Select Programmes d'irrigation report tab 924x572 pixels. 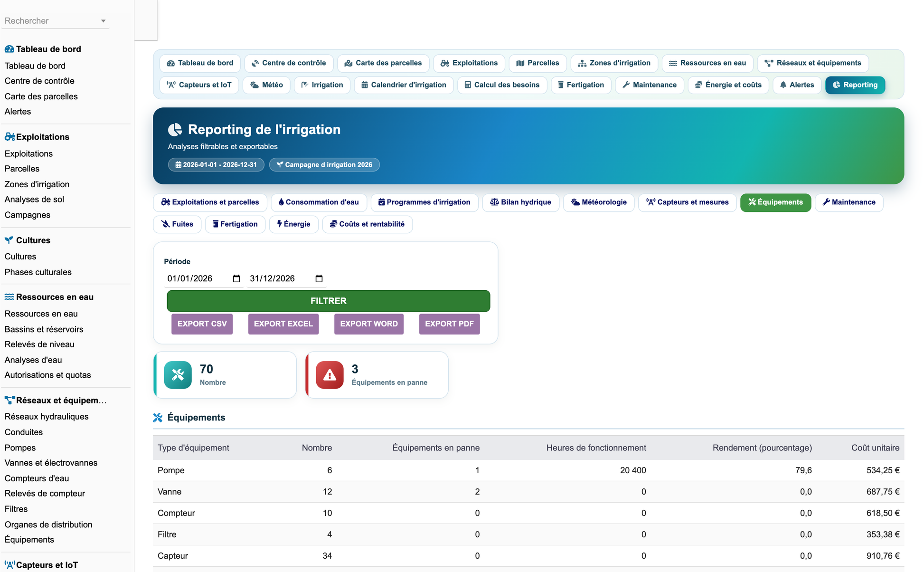[x=424, y=202]
